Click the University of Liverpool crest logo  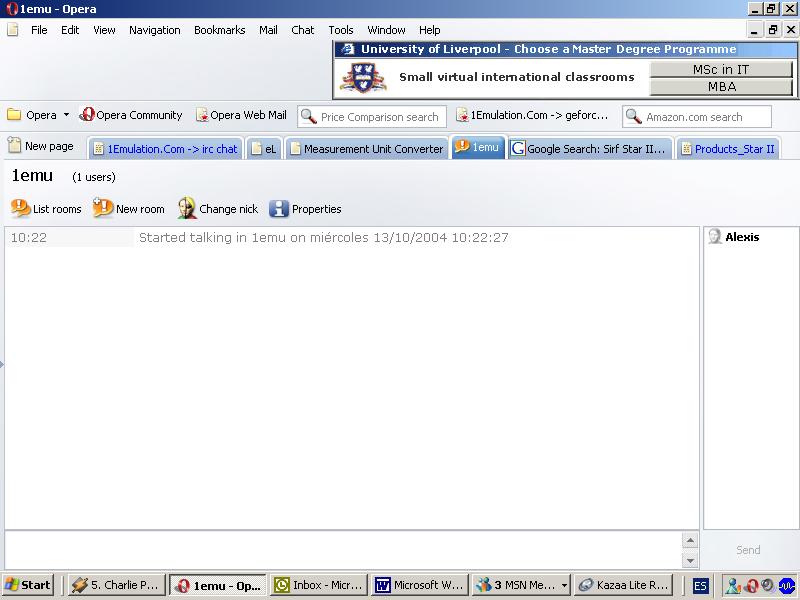click(x=363, y=78)
